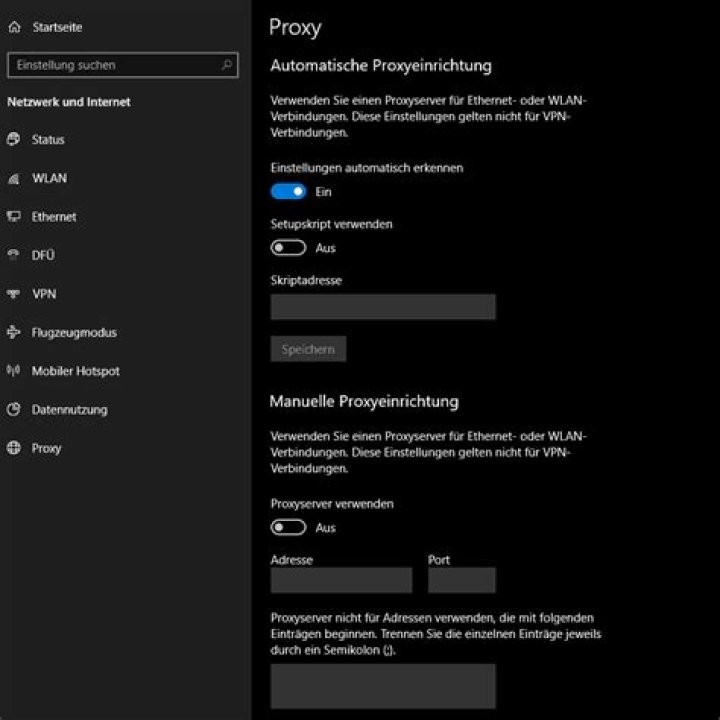720x720 pixels.
Task: Click the Automatische Proxyeinrichtung heading
Action: [x=381, y=66]
